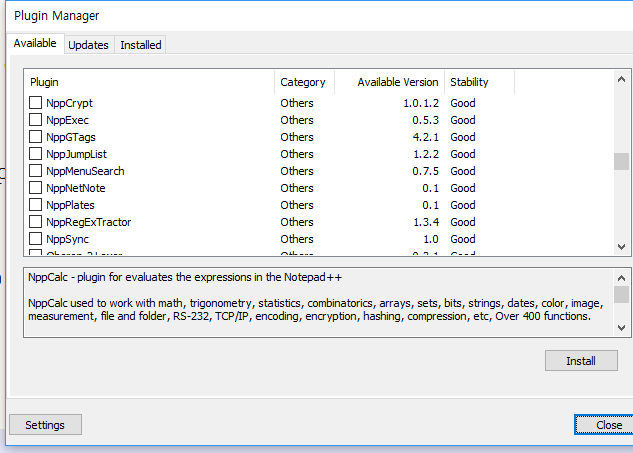Click plugin list scroll down arrow

pos(621,246)
